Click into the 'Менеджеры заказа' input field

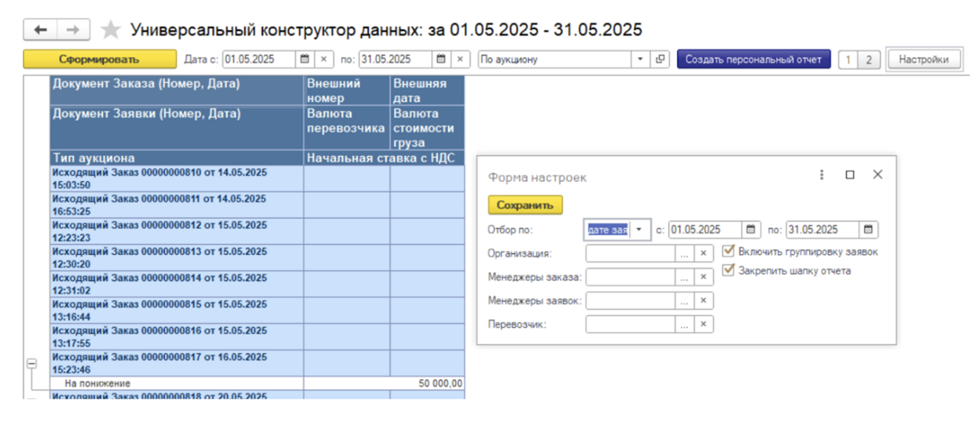[631, 277]
